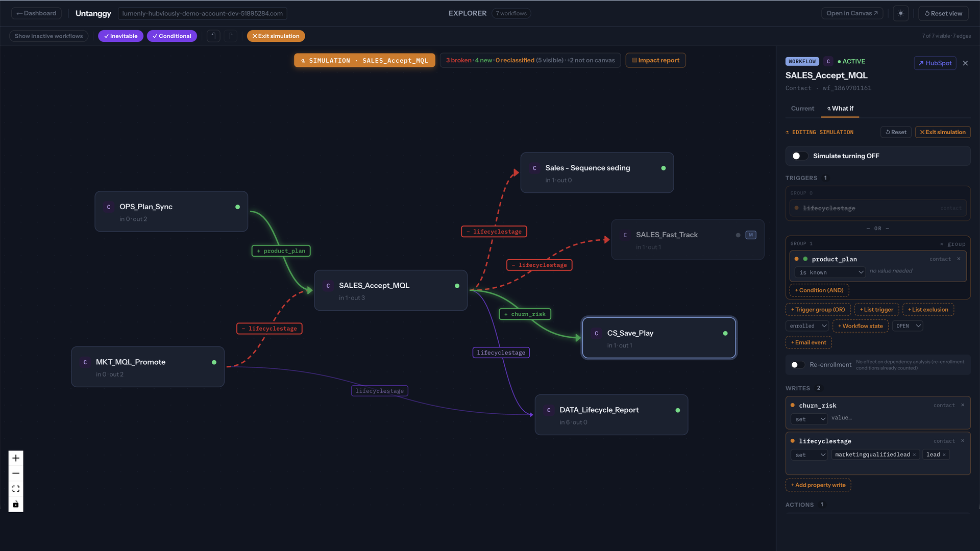The width and height of the screenshot is (980, 551).
Task: Switch to the Current tab
Action: pos(802,108)
